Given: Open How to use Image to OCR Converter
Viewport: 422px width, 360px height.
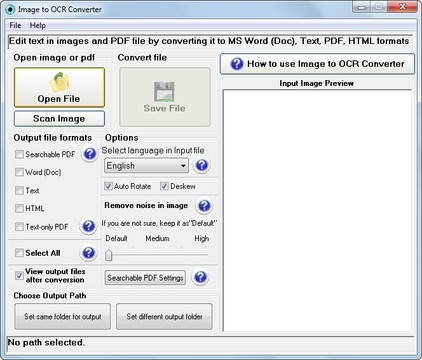Looking at the screenshot, I should tap(317, 64).
